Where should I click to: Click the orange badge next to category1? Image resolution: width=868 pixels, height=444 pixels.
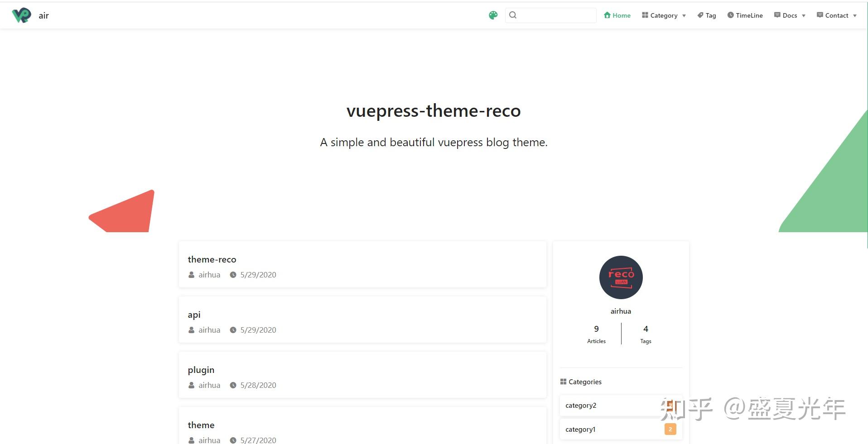[x=670, y=429]
